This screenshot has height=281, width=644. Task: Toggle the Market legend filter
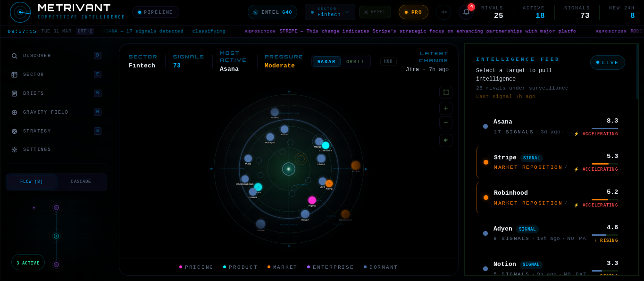coord(282,267)
